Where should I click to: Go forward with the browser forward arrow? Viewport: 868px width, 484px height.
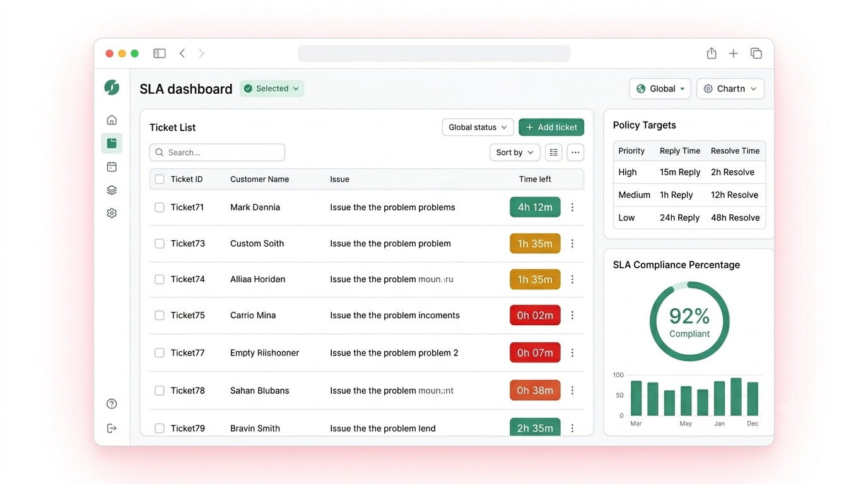pyautogui.click(x=201, y=54)
